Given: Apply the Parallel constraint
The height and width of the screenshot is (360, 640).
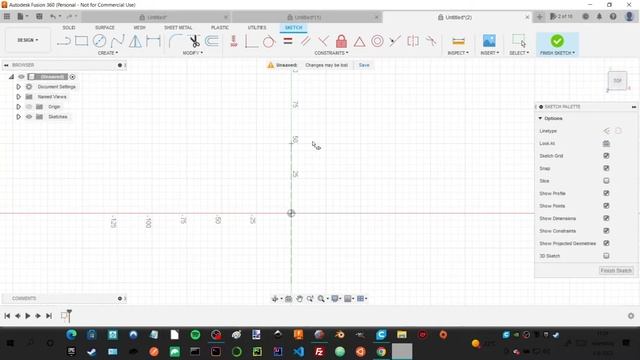Looking at the screenshot, I should tap(305, 41).
